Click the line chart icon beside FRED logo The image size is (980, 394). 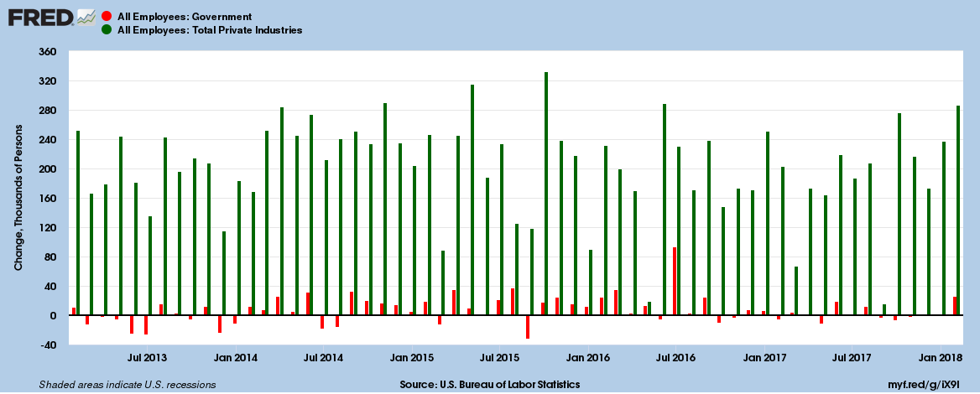86,17
